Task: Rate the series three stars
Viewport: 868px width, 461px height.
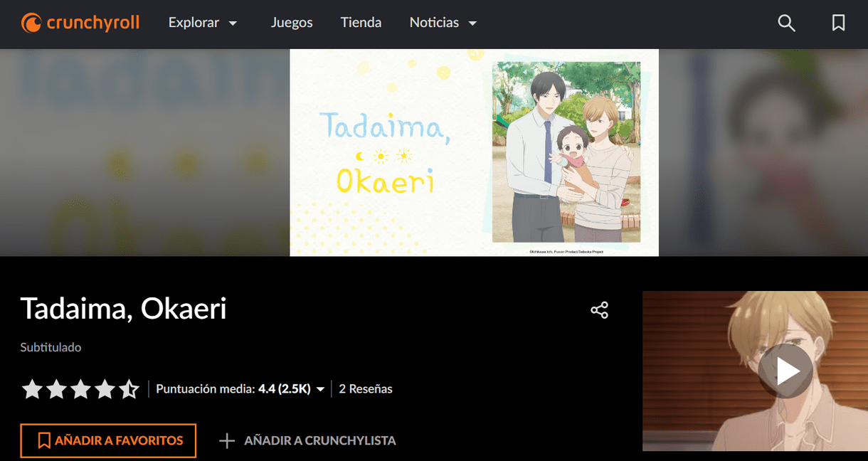Action: pyautogui.click(x=80, y=389)
